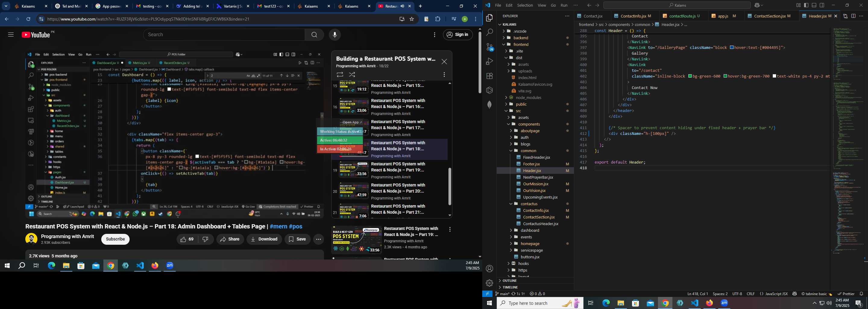
Task: Open Zoom from right taskbar
Action: coord(724,303)
